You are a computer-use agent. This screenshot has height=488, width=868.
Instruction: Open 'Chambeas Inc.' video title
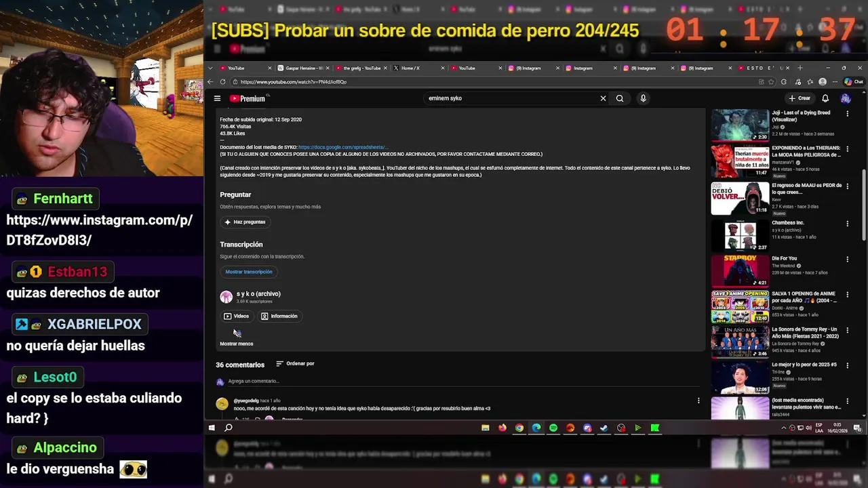point(788,222)
